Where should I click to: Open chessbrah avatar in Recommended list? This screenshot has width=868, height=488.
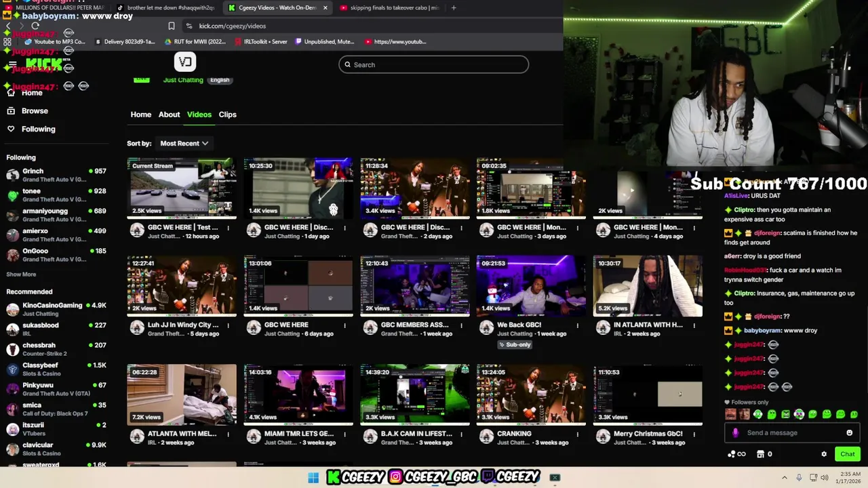(12, 349)
